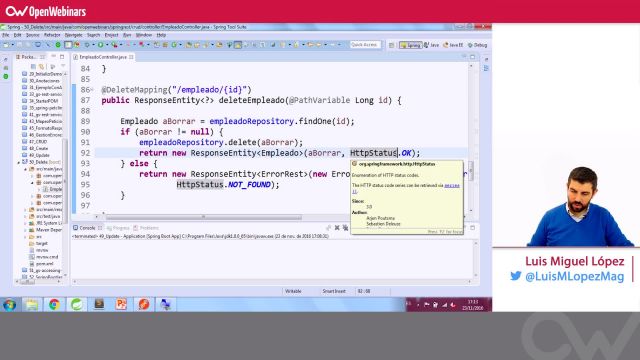This screenshot has width=640, height=360.
Task: Switch to the Problems tab
Action: click(146, 228)
